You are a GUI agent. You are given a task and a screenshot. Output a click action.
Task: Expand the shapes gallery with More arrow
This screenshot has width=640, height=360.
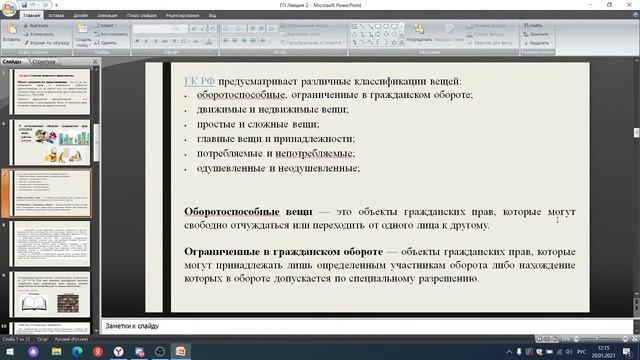(x=402, y=42)
